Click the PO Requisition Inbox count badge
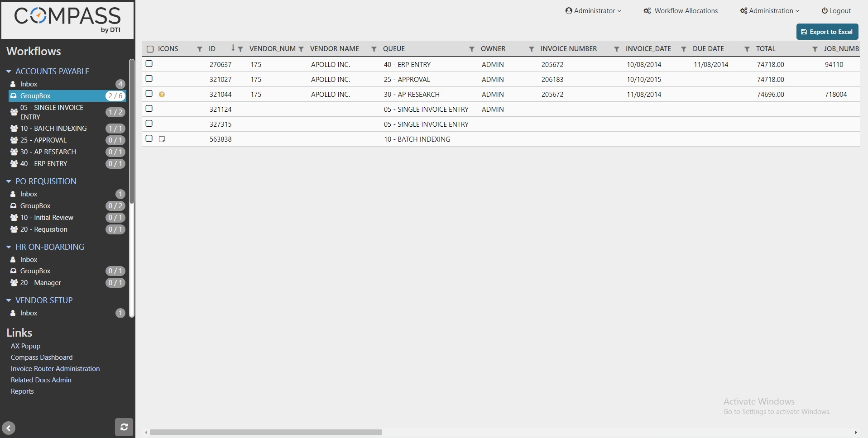 click(x=120, y=194)
